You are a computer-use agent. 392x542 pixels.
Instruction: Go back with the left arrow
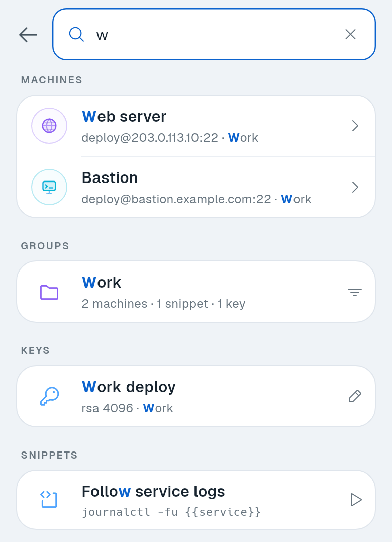click(x=28, y=35)
